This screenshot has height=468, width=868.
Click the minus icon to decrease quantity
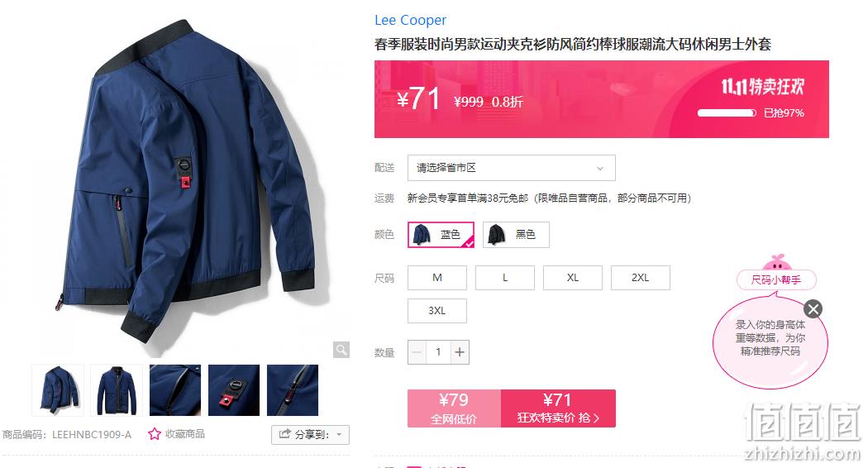417,352
